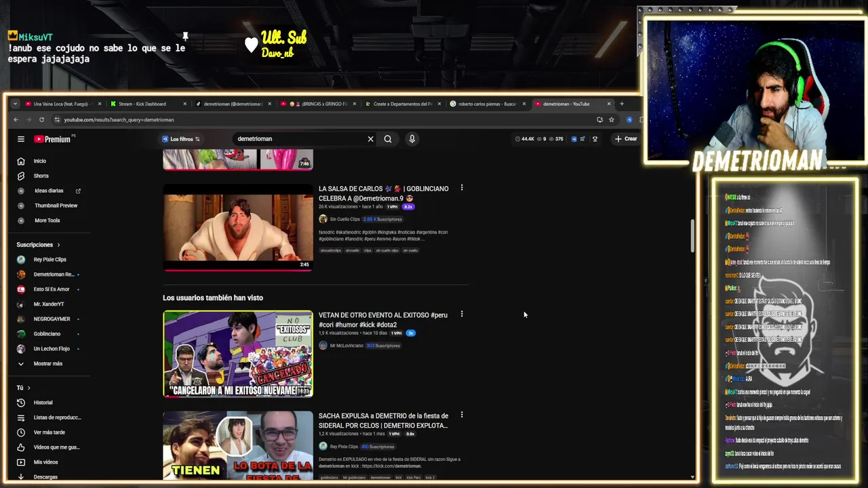Image resolution: width=868 pixels, height=488 pixels.
Task: Open the YouTube hamburger guide menu
Action: [21, 139]
